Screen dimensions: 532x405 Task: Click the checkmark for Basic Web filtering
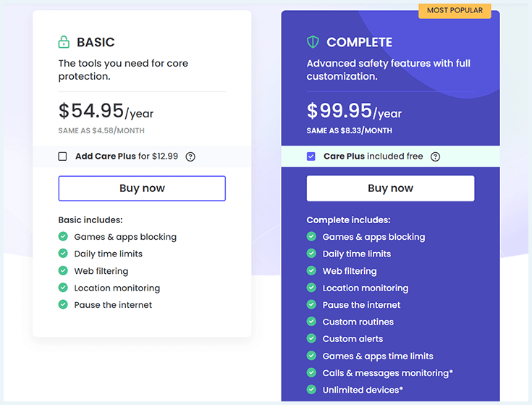[63, 270]
